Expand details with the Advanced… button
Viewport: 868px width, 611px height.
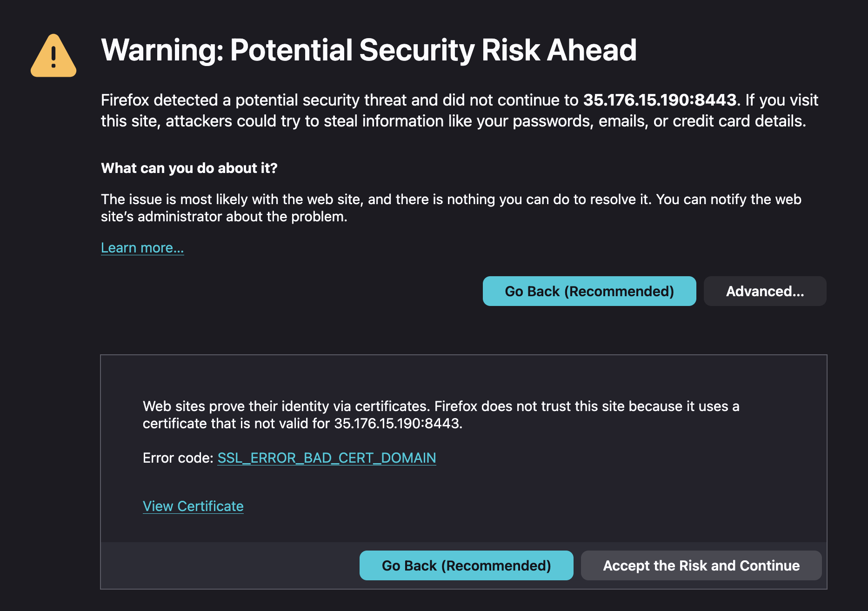[x=765, y=291]
